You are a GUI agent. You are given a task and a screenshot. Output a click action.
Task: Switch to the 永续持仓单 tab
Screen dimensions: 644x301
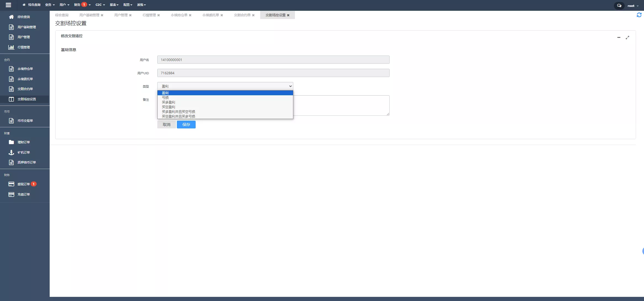point(179,15)
